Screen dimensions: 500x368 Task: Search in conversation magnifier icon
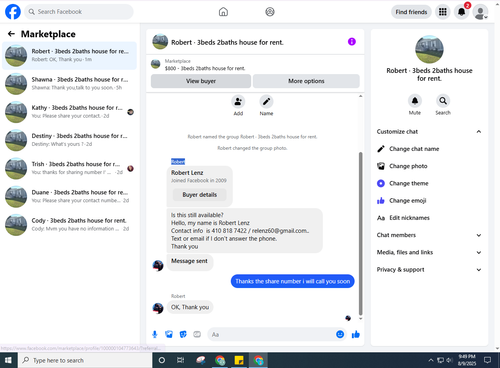tap(443, 101)
